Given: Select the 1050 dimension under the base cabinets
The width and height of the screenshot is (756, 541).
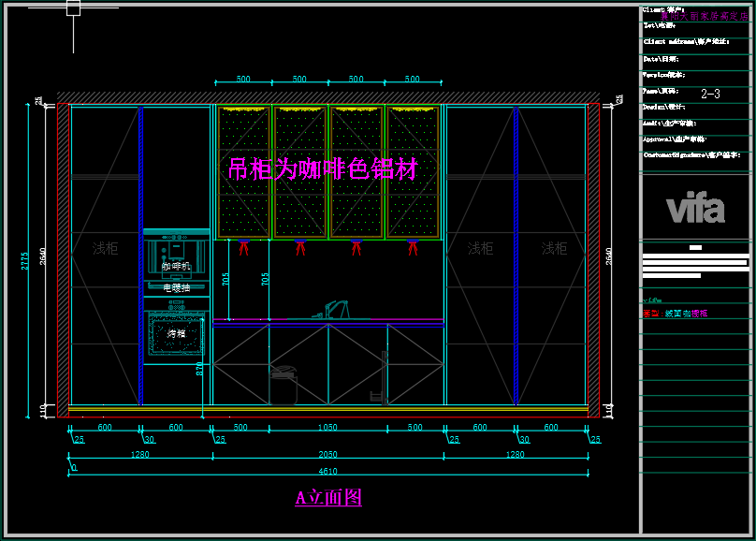Looking at the screenshot, I should 327,428.
